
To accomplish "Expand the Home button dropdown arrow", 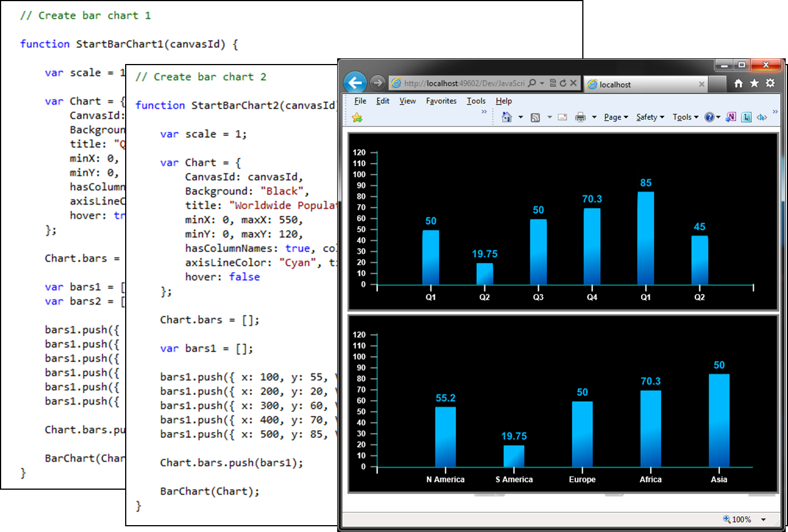I will 521,118.
